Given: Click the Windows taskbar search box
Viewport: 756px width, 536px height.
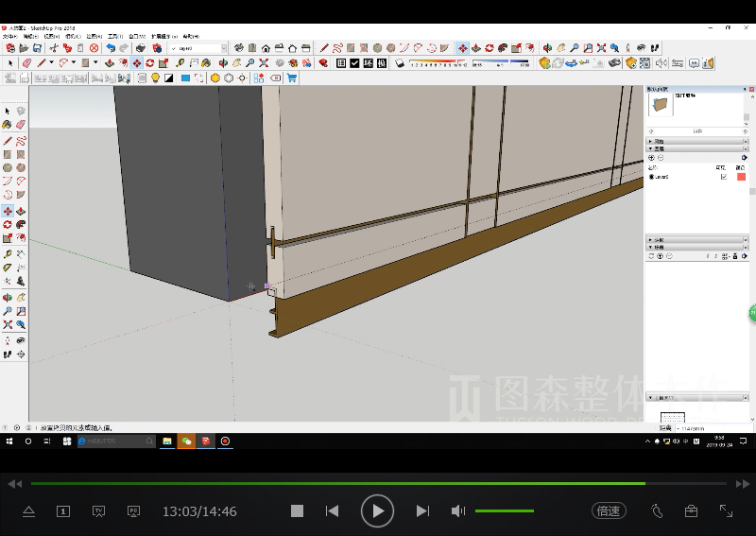Looking at the screenshot, I should point(115,441).
